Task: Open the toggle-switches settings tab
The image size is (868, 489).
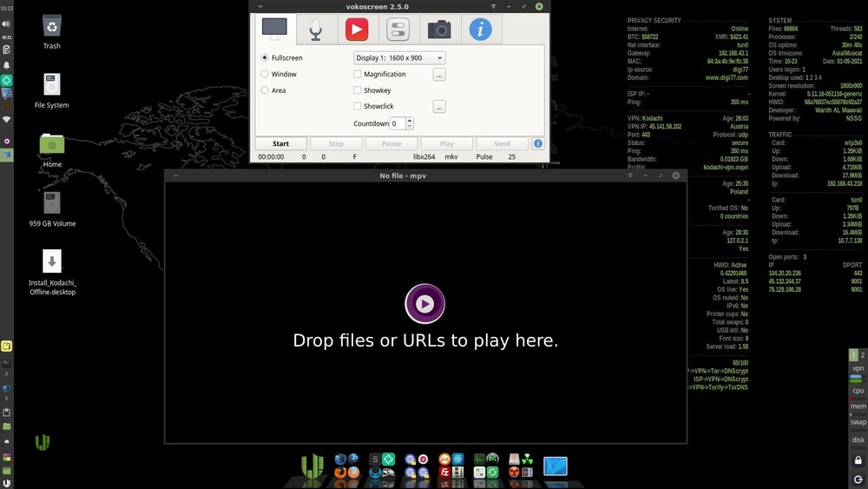Action: pyautogui.click(x=398, y=30)
